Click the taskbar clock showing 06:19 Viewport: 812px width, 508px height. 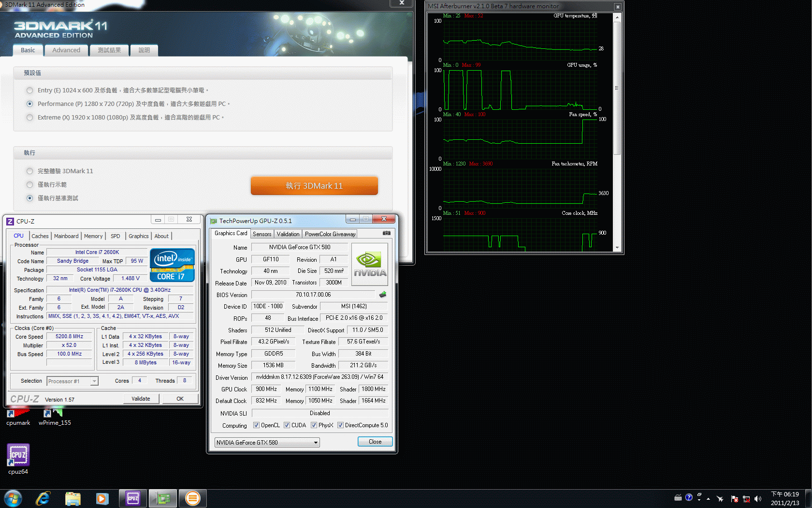coord(785,498)
